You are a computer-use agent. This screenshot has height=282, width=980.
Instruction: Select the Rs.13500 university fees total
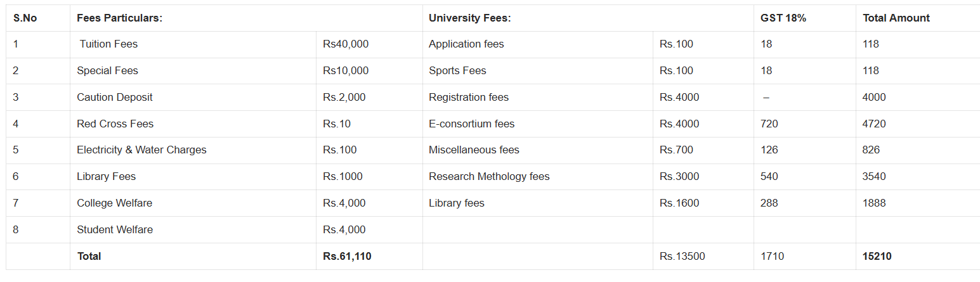(682, 257)
